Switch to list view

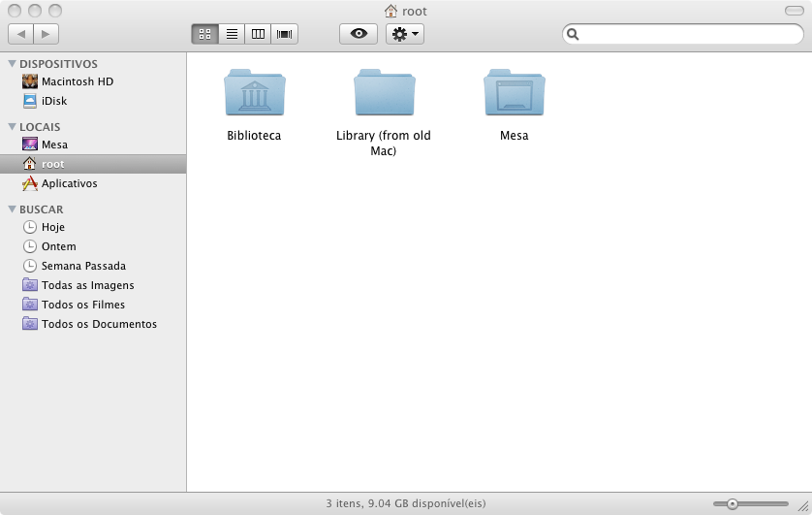pyautogui.click(x=232, y=34)
